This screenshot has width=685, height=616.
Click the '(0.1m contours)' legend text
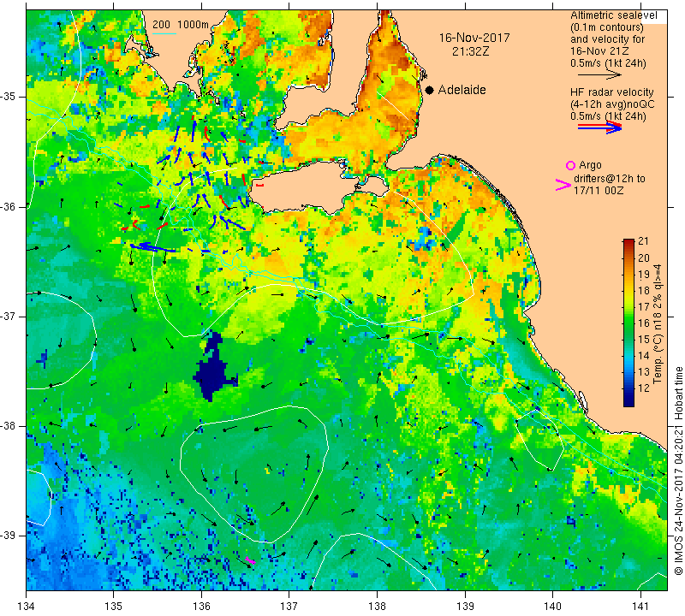606,27
